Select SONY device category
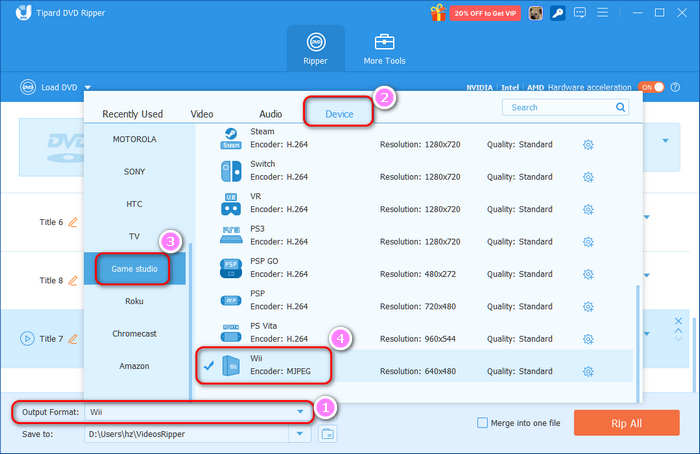Screen dimensions: 700x454 click(x=134, y=171)
